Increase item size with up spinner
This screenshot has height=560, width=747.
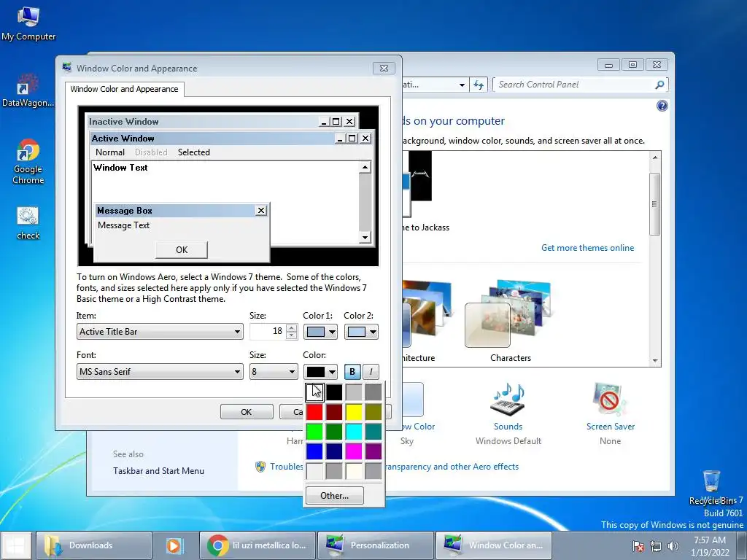pos(292,327)
